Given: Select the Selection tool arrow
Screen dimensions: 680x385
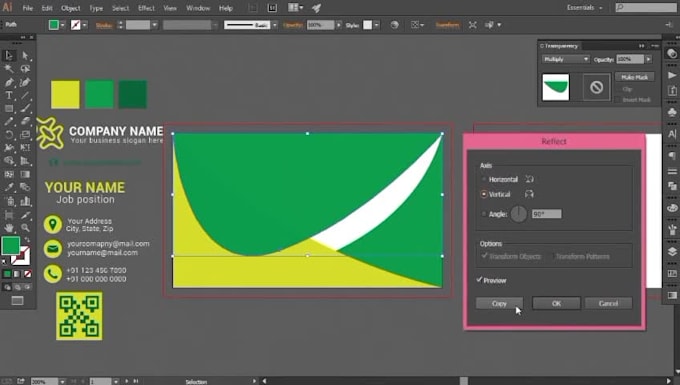Looking at the screenshot, I should pyautogui.click(x=9, y=55).
